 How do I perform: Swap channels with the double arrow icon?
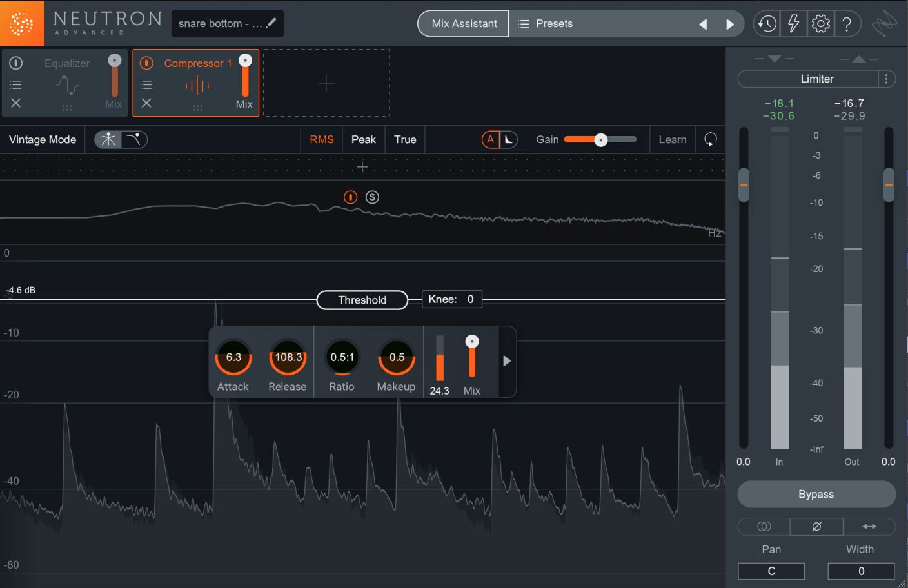click(869, 527)
